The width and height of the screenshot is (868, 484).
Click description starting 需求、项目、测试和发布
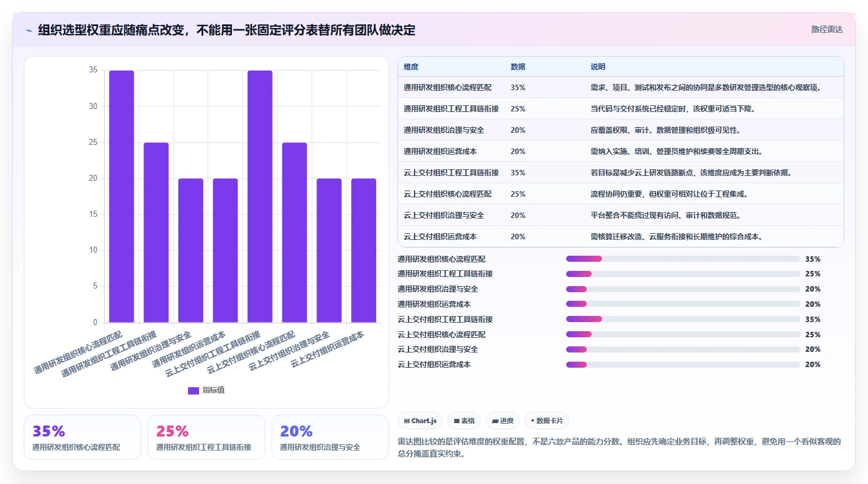click(706, 88)
